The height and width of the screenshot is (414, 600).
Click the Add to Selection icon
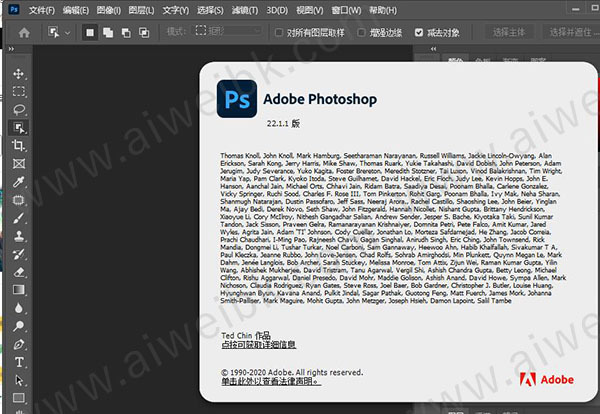click(108, 33)
